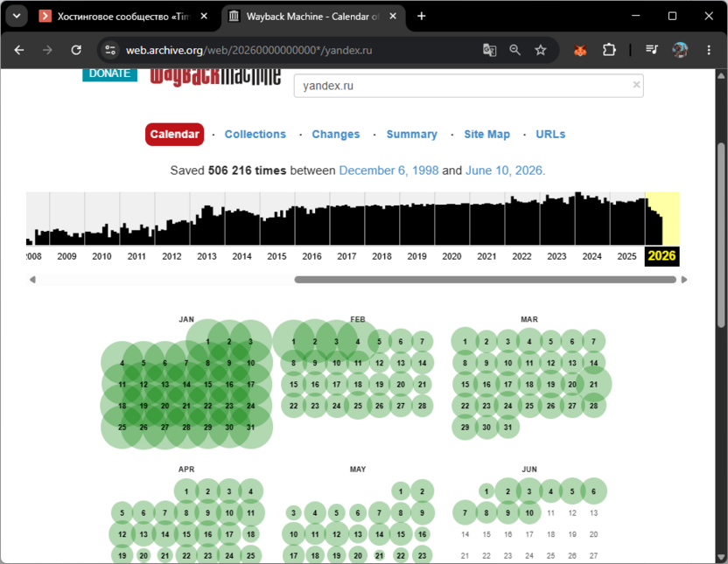Viewport: 728px width, 564px height.
Task: Select year 2024 on the timeline
Action: pos(592,256)
